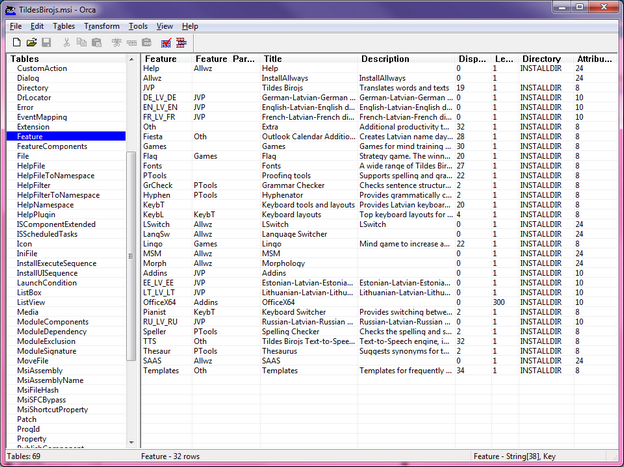Select the FeatureComponents table
624x467 pixels.
[52, 146]
